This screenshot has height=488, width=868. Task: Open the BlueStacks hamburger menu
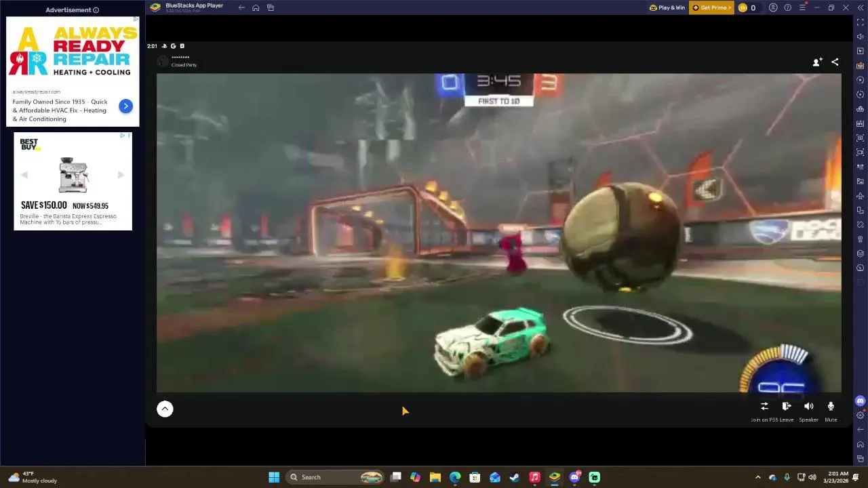click(802, 7)
